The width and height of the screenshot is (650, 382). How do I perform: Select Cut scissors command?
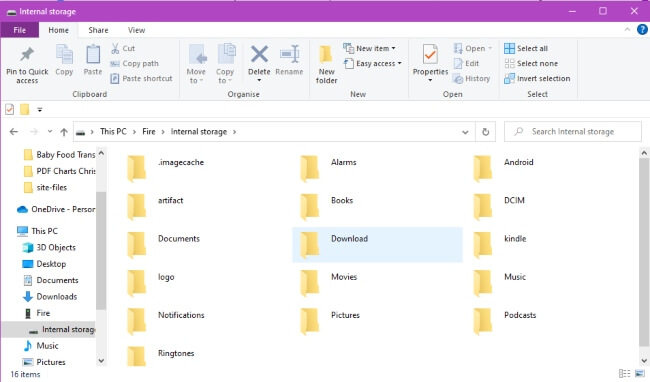[x=123, y=48]
